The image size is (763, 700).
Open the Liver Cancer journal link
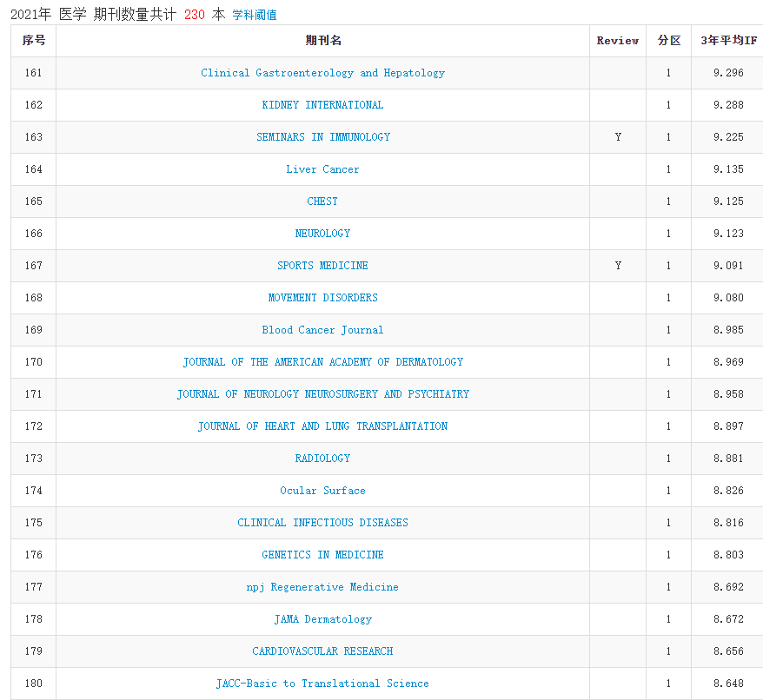322,169
